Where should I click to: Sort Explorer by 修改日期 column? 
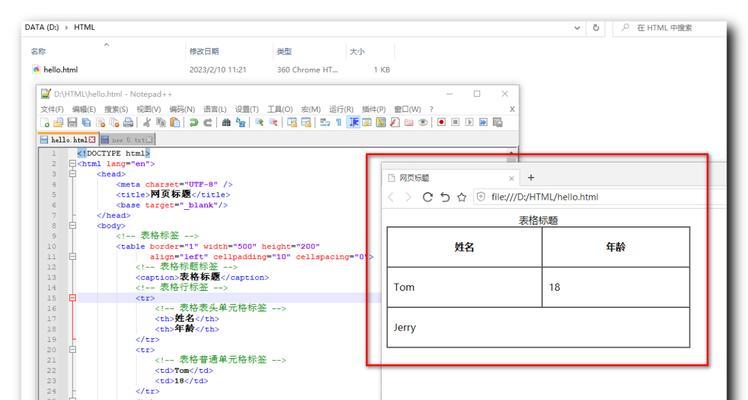(204, 51)
